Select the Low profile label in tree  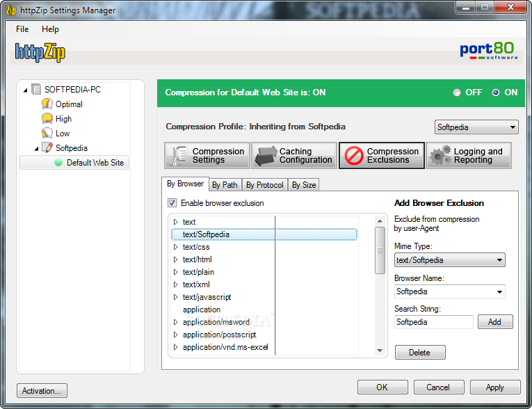tap(63, 134)
